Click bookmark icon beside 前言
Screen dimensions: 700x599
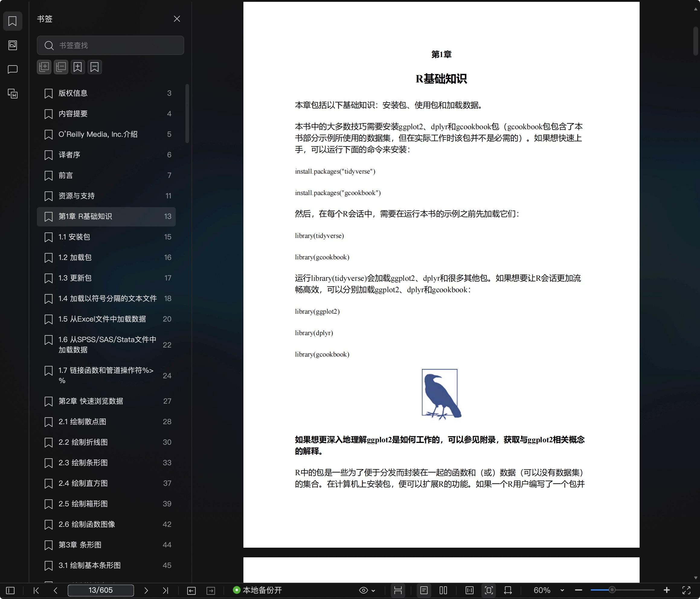pyautogui.click(x=49, y=176)
